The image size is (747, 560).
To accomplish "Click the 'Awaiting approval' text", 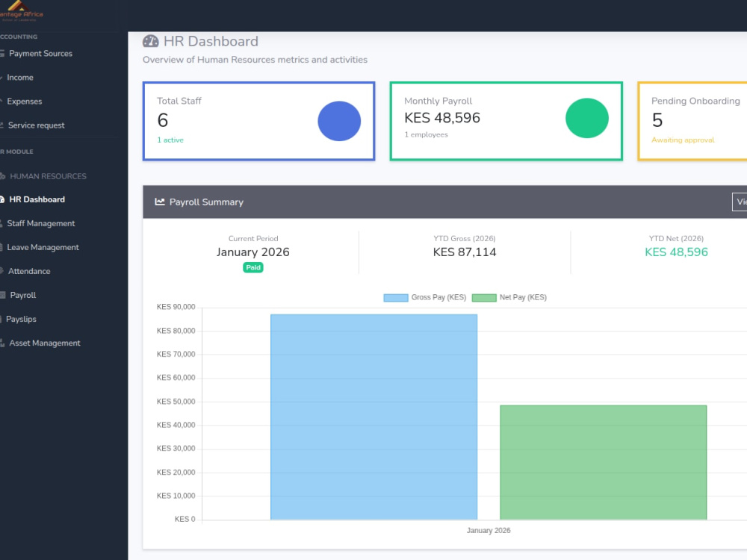I will (x=683, y=140).
